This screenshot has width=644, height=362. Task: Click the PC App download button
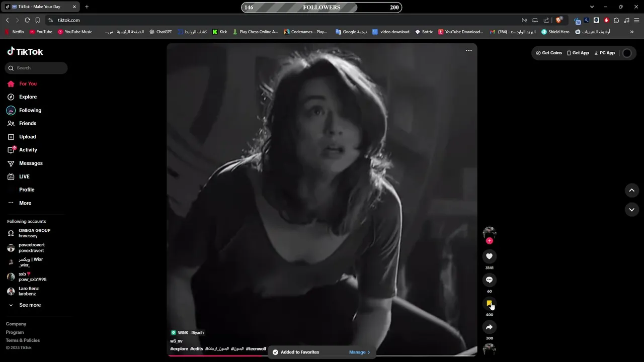tap(604, 53)
